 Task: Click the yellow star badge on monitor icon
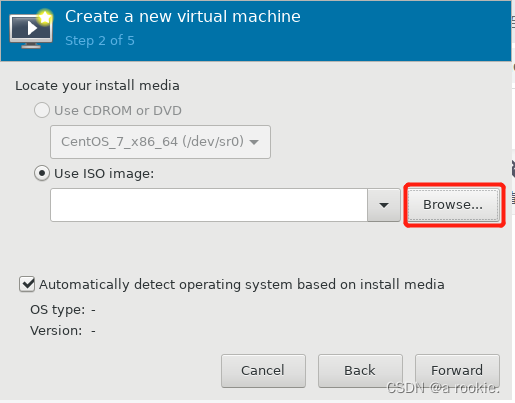[45, 17]
